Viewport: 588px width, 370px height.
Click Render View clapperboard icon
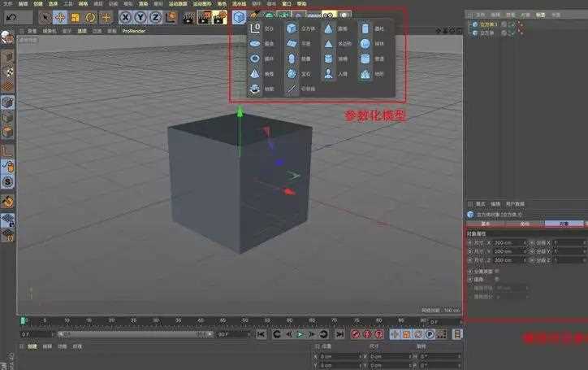click(x=188, y=17)
